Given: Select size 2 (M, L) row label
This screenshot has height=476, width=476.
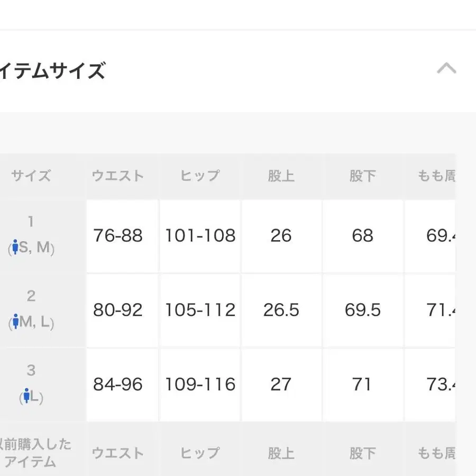Looking at the screenshot, I should tap(31, 310).
